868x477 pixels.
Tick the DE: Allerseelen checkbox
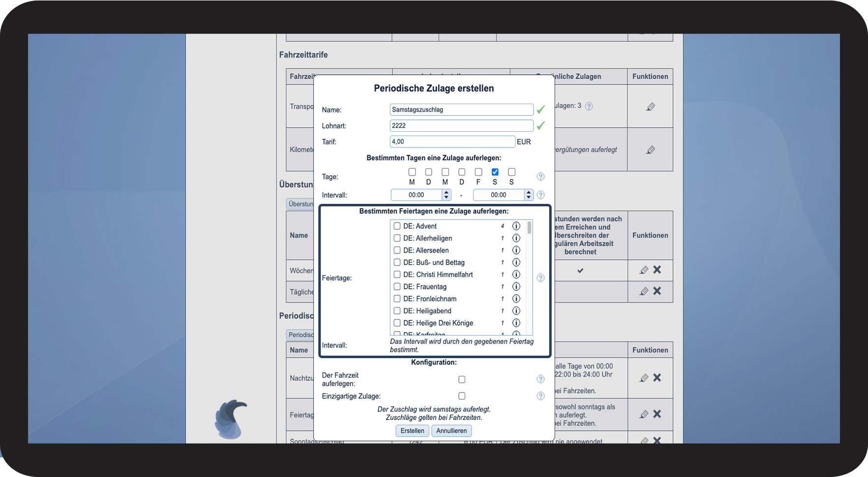click(397, 250)
